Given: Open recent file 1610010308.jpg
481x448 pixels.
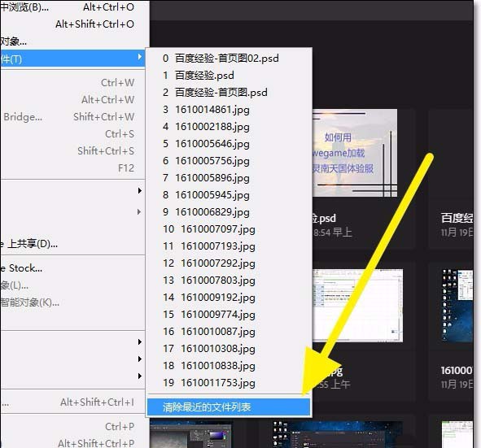Looking at the screenshot, I should [x=229, y=349].
